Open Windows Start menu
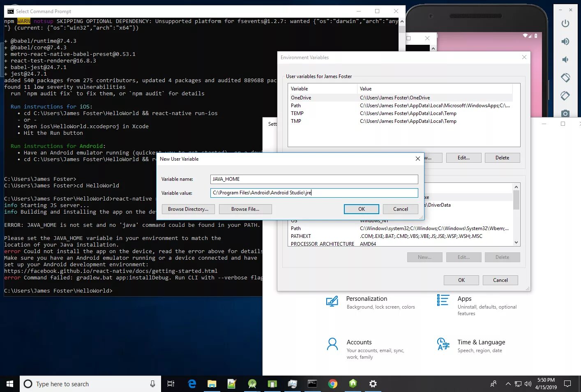Viewport: 581px width, 392px height. [10, 384]
